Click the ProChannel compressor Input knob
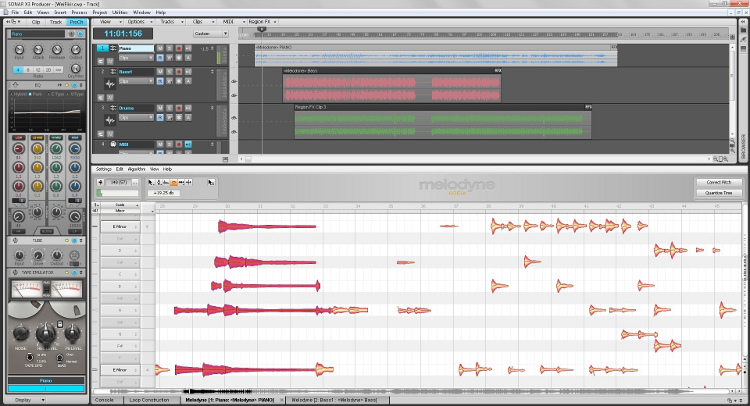This screenshot has height=406, width=750. pos(18,49)
